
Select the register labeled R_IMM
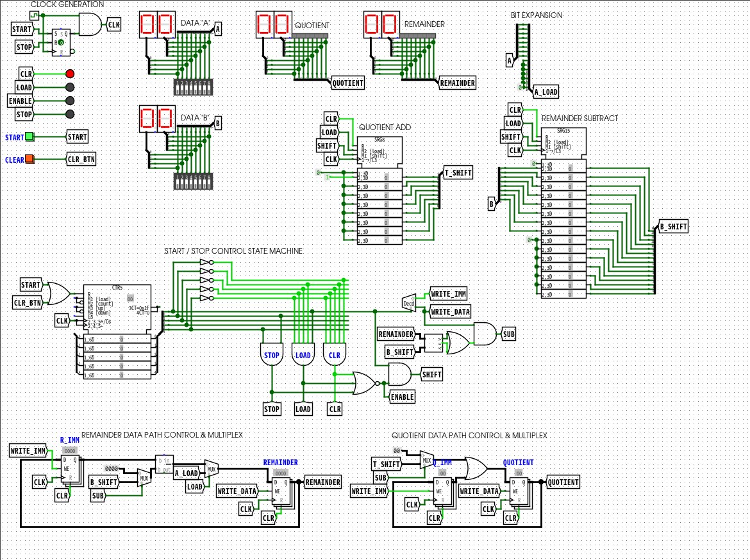click(70, 468)
